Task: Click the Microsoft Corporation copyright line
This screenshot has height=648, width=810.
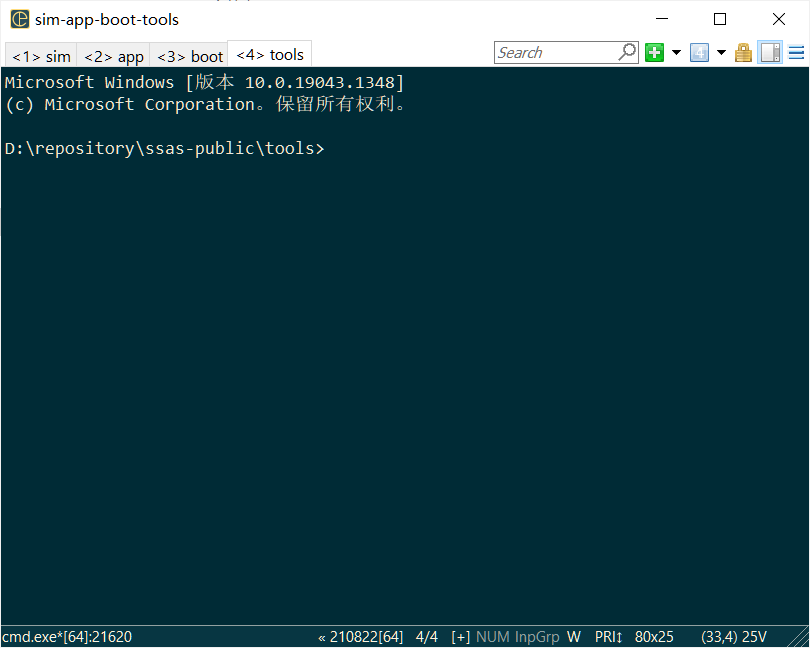Action: click(x=206, y=104)
